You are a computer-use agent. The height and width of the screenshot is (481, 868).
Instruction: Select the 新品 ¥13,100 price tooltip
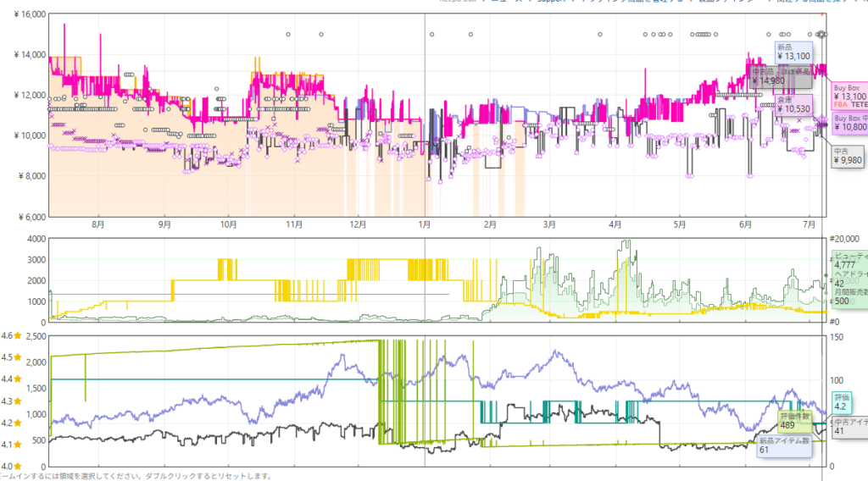coord(793,52)
